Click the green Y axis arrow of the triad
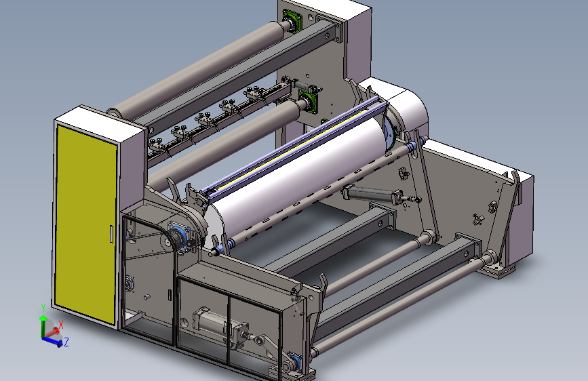Screen dimensions: 588x381 pyautogui.click(x=43, y=325)
